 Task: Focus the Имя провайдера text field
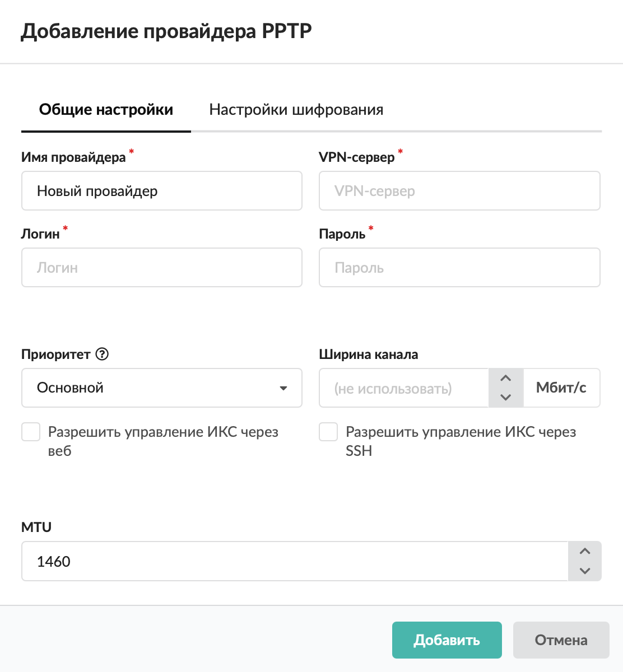click(x=161, y=191)
